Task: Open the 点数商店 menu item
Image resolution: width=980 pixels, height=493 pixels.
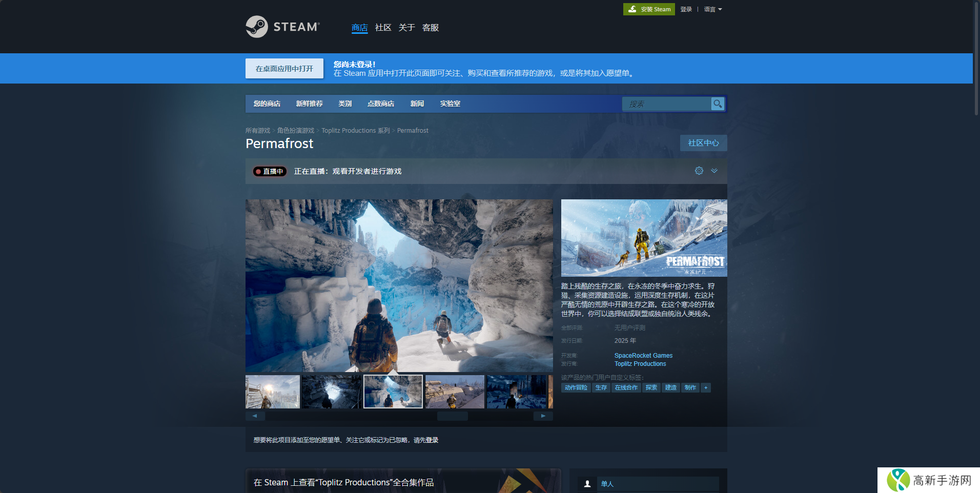Action: (x=380, y=104)
